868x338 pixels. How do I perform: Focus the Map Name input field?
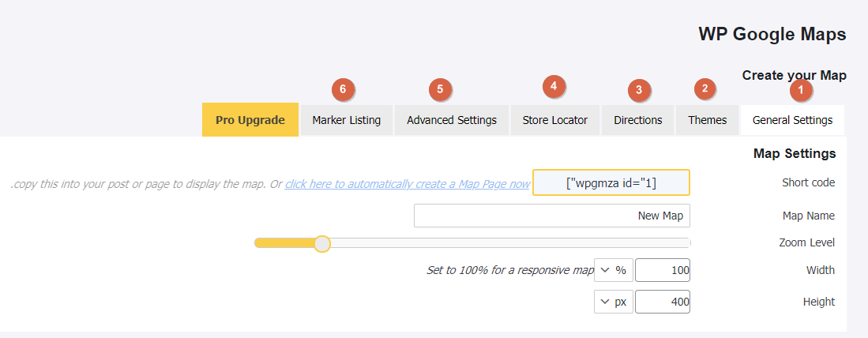pos(552,216)
